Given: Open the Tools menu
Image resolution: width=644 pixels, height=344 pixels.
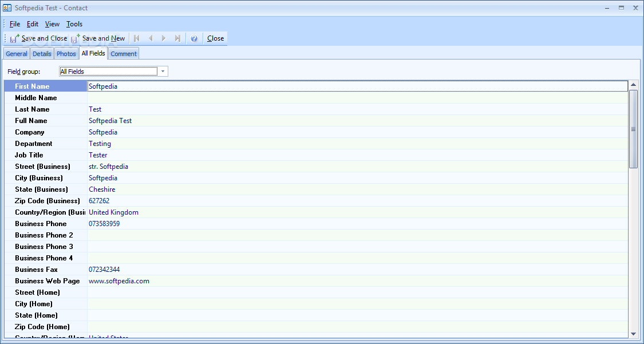Looking at the screenshot, I should (74, 24).
